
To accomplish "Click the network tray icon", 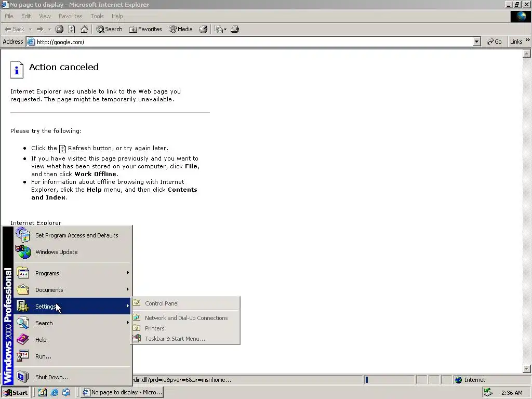I will click(488, 392).
